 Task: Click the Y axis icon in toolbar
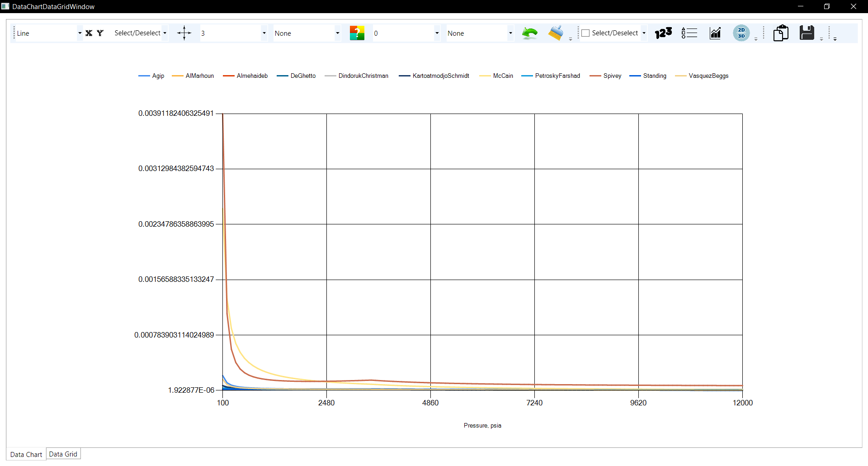coord(100,33)
